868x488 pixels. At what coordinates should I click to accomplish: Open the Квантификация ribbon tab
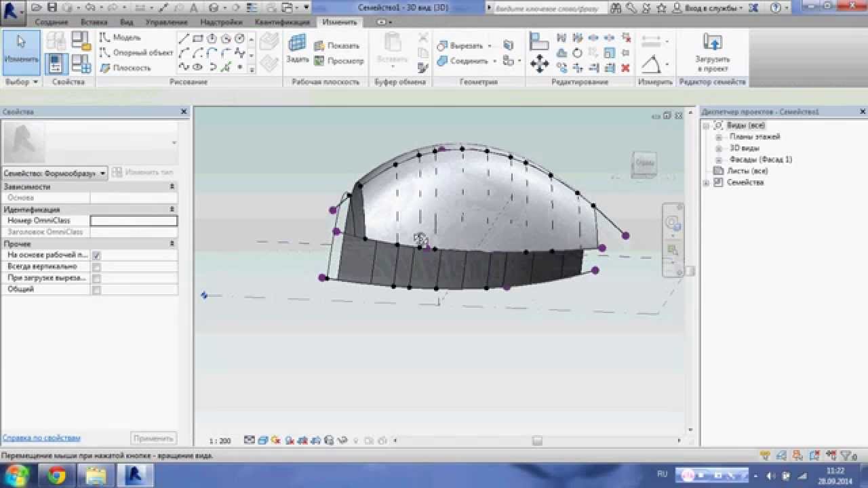[x=282, y=22]
